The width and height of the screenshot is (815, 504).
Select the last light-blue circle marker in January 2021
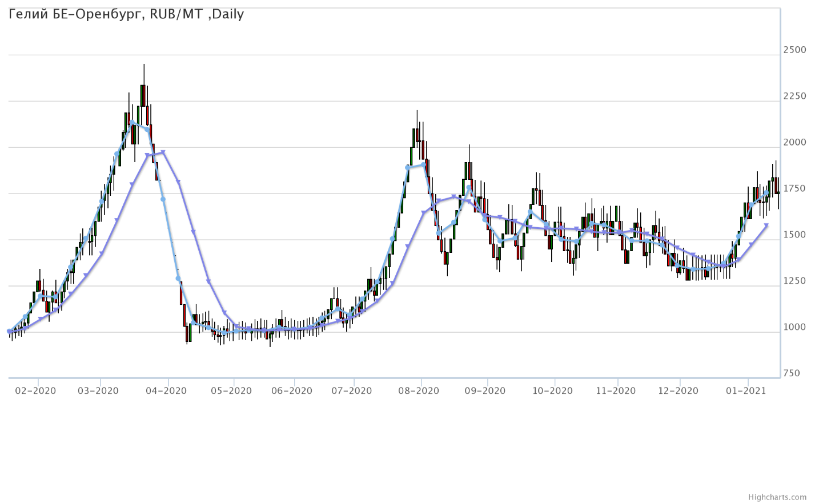click(766, 193)
